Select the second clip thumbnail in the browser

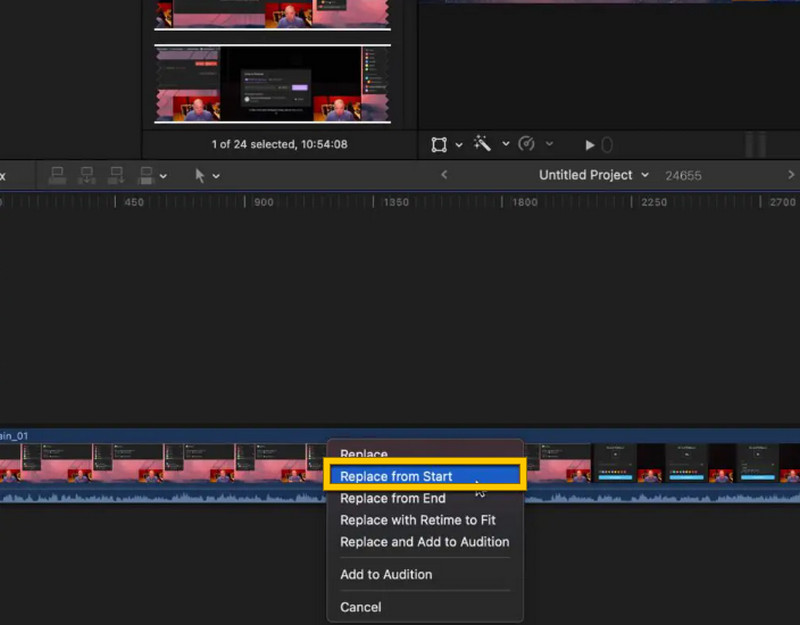(273, 85)
